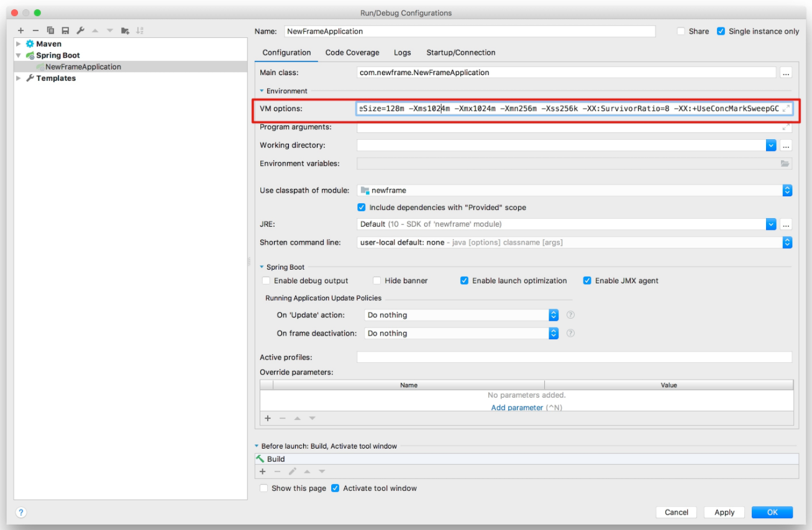This screenshot has width=812, height=530.
Task: Browse Working directory with ellipsis button
Action: (x=786, y=145)
